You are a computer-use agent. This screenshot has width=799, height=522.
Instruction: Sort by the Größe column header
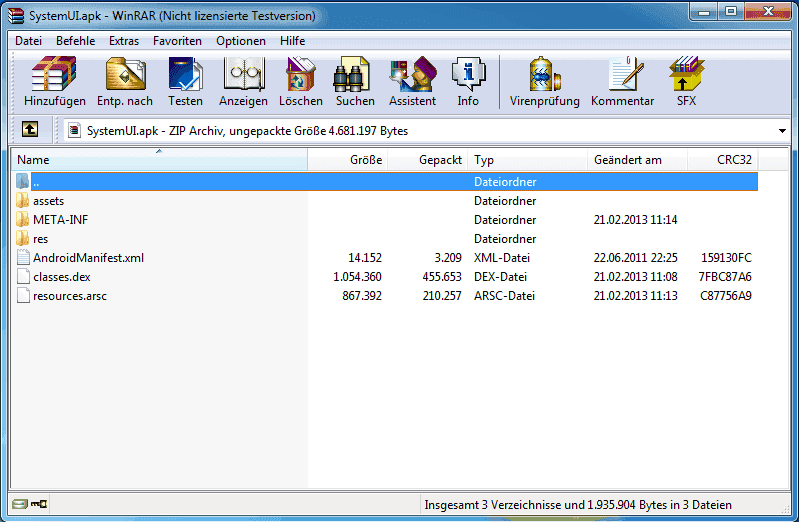pyautogui.click(x=348, y=160)
